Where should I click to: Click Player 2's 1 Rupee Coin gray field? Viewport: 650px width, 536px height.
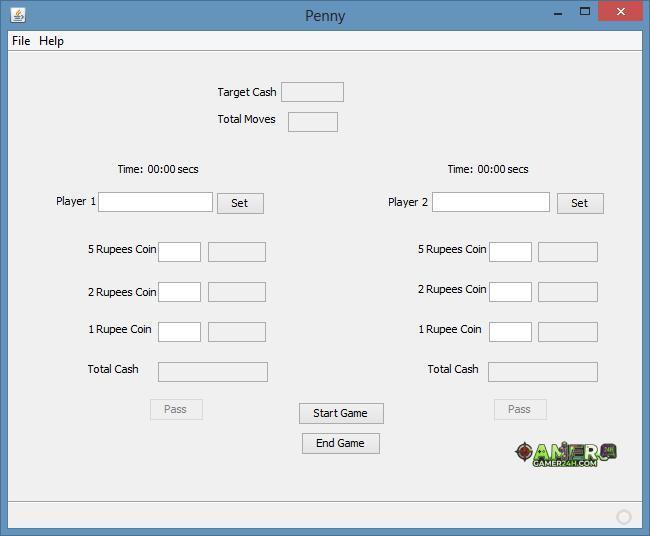pyautogui.click(x=568, y=332)
